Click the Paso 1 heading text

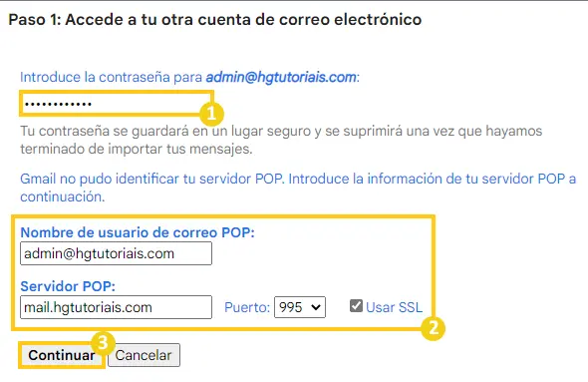click(x=215, y=20)
